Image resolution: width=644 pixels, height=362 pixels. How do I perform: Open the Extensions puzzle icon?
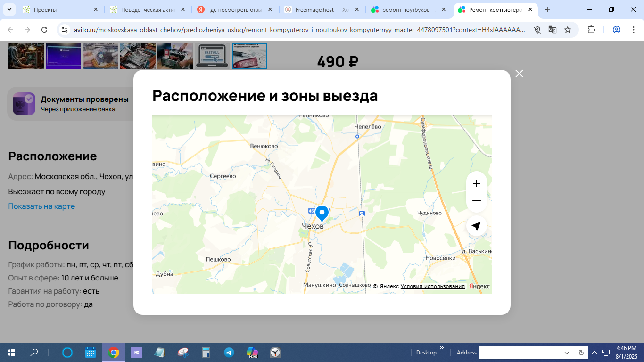pyautogui.click(x=591, y=30)
